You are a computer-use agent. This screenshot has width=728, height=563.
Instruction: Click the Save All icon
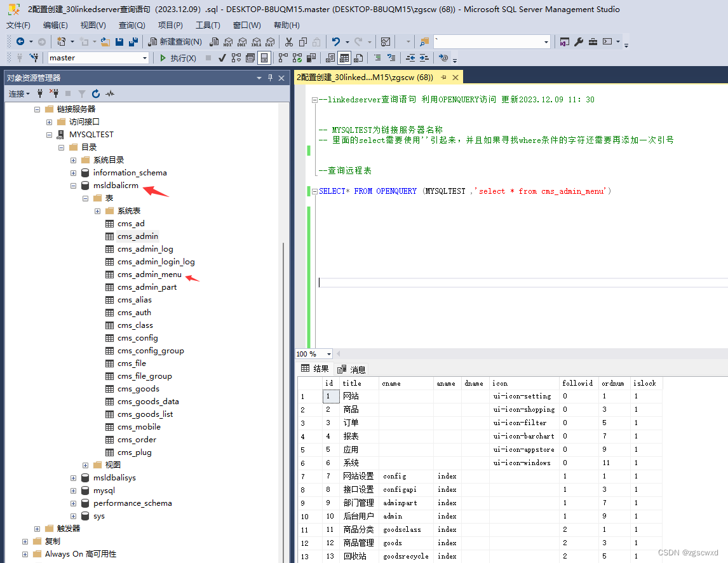point(133,42)
